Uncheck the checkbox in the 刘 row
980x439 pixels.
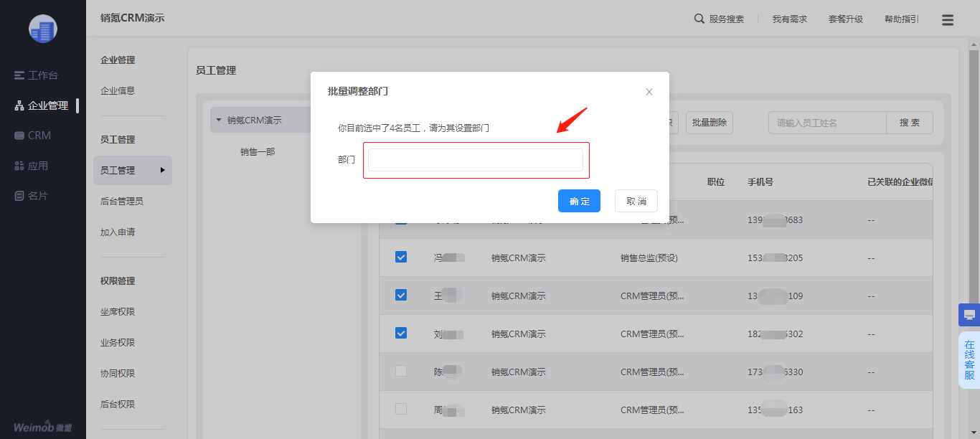pos(401,333)
